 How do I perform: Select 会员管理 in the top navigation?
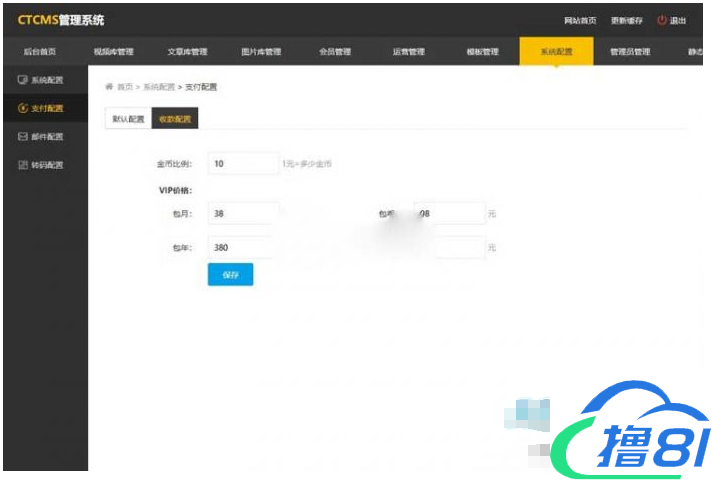point(335,52)
